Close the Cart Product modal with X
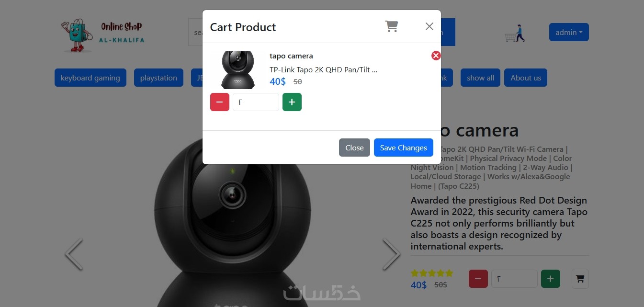 tap(429, 26)
